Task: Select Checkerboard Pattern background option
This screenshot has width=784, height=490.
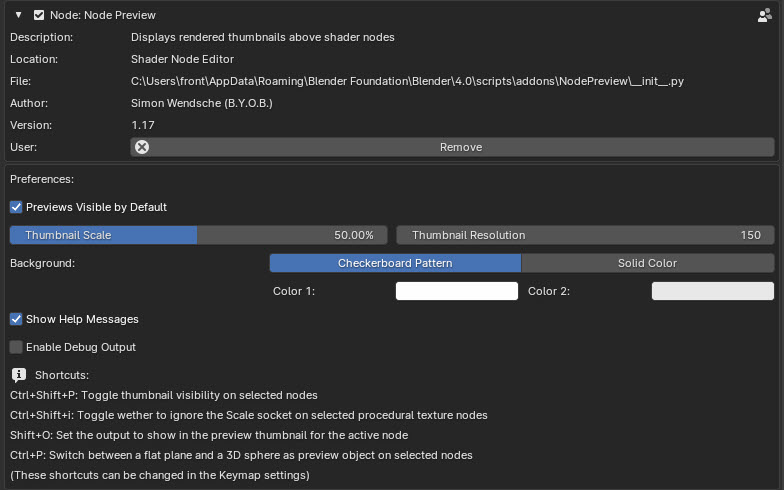Action: point(395,263)
